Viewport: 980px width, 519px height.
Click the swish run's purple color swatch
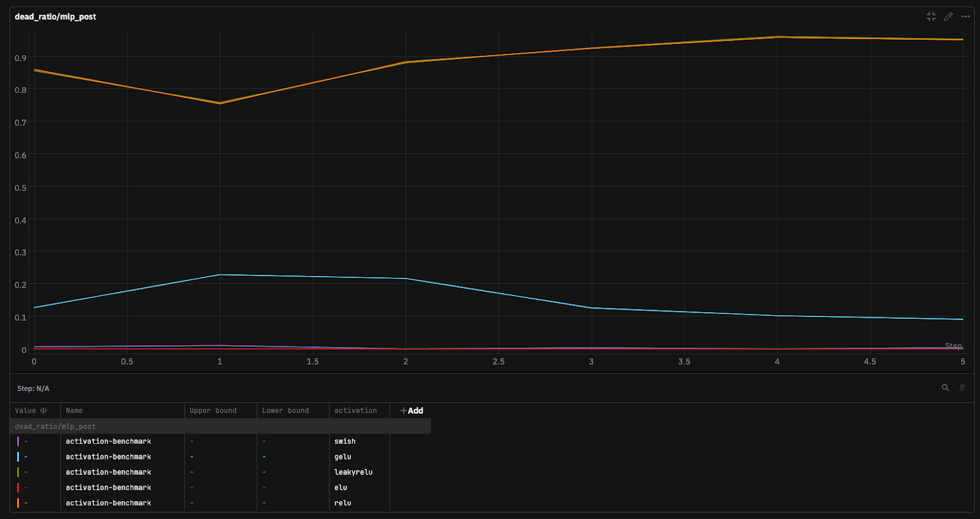(x=18, y=441)
